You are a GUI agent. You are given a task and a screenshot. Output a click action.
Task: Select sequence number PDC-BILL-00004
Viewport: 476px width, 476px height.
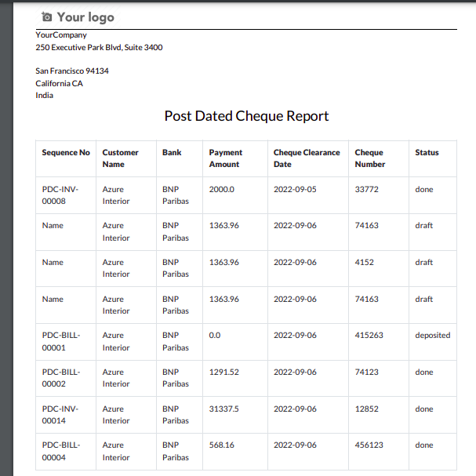coord(61,452)
